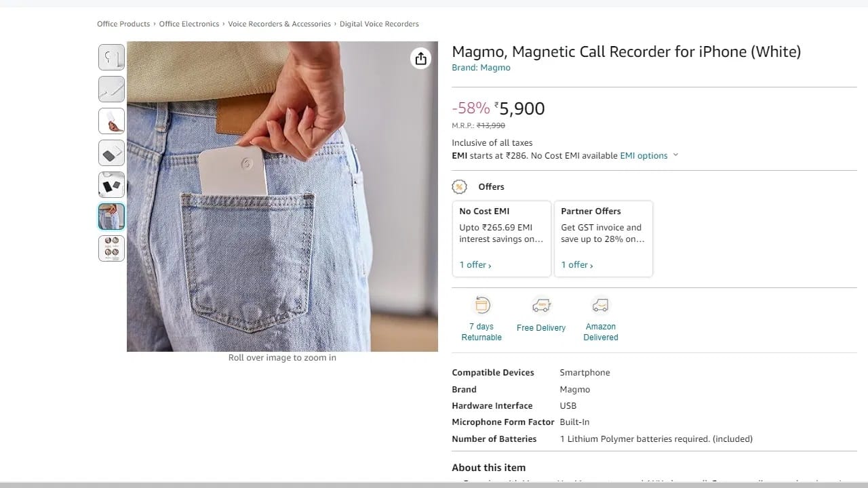Click the share icon on product image
The width and height of the screenshot is (868, 488).
420,59
